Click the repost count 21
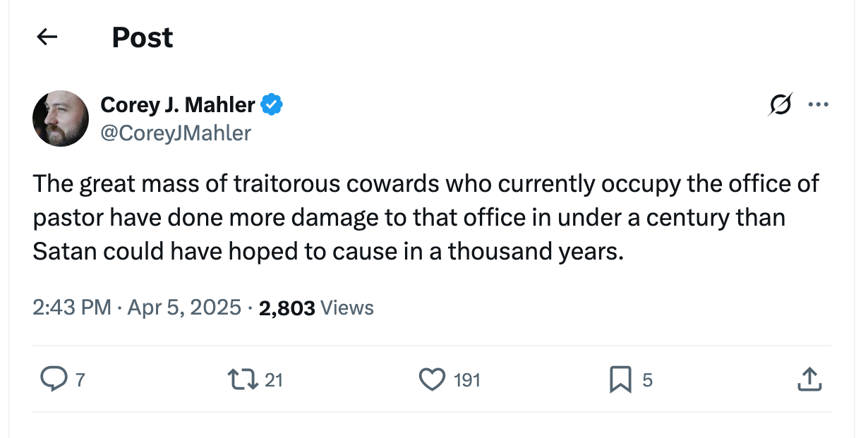Image resolution: width=868 pixels, height=438 pixels. pos(274,381)
